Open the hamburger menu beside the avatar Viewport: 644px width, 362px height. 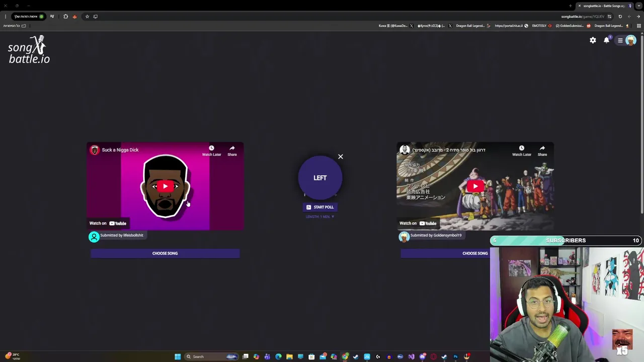click(620, 40)
